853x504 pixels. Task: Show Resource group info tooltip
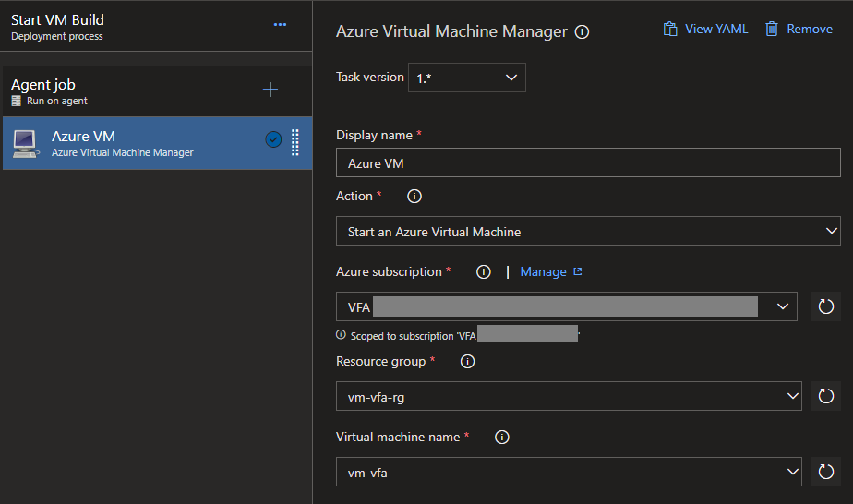click(468, 362)
